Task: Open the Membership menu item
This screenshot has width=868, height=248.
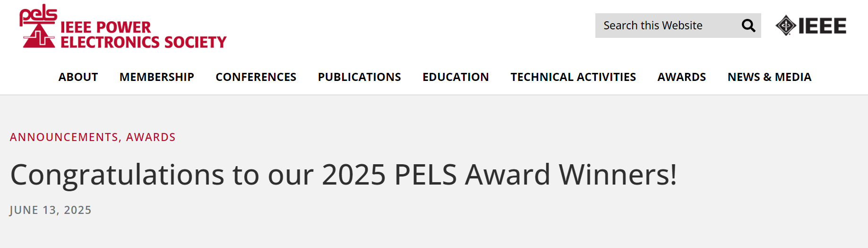Action: pyautogui.click(x=156, y=77)
